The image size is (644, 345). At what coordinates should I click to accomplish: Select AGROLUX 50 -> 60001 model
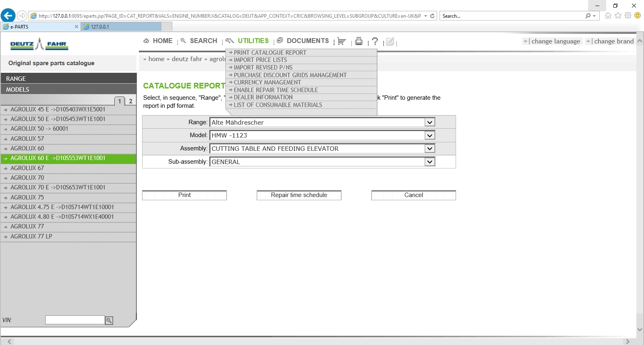(68, 129)
